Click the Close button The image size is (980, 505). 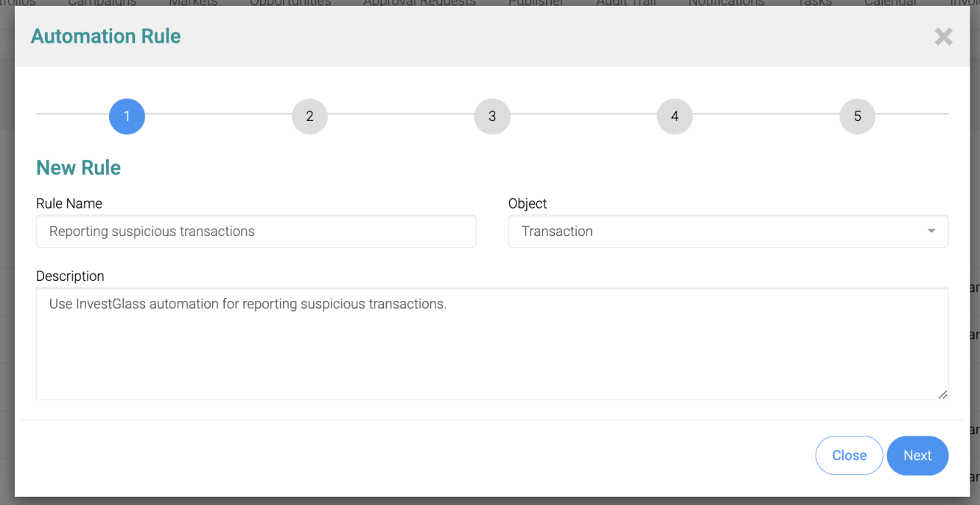tap(849, 455)
